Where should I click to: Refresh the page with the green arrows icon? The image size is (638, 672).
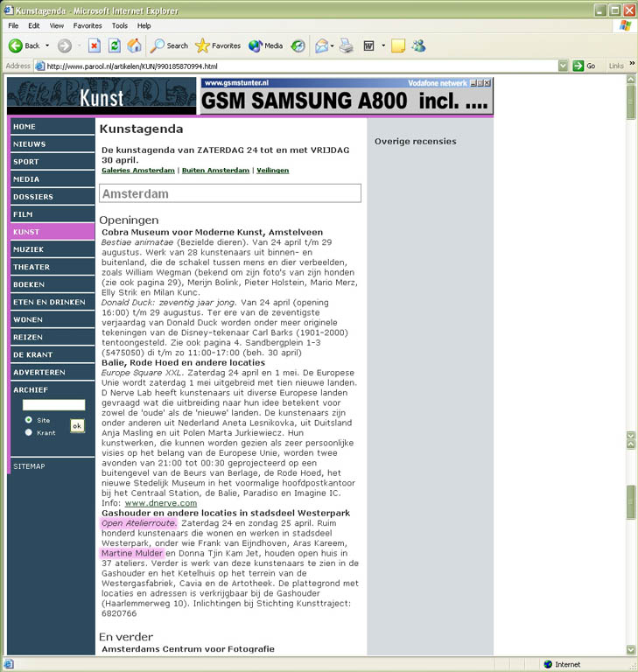coord(115,45)
